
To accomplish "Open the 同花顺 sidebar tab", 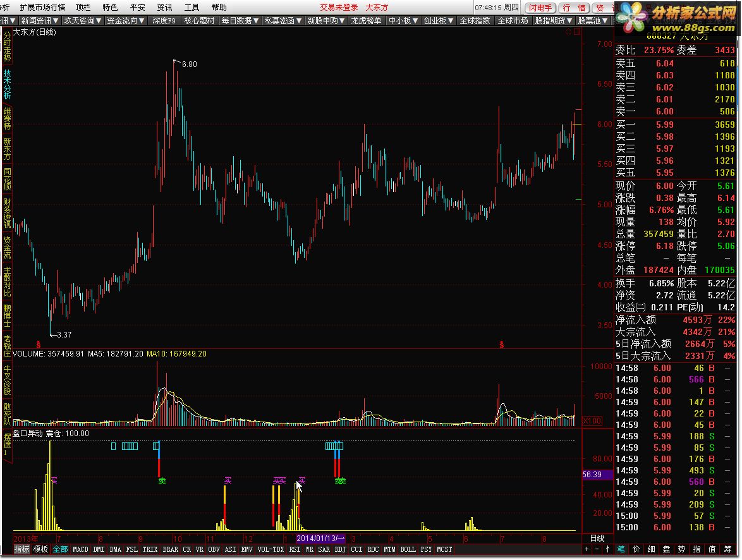I will pos(7,178).
